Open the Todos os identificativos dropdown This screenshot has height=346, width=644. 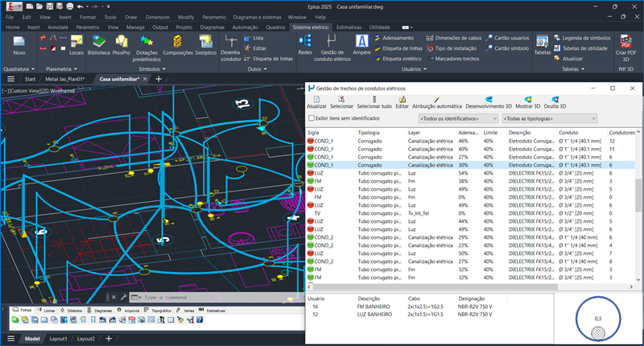458,118
